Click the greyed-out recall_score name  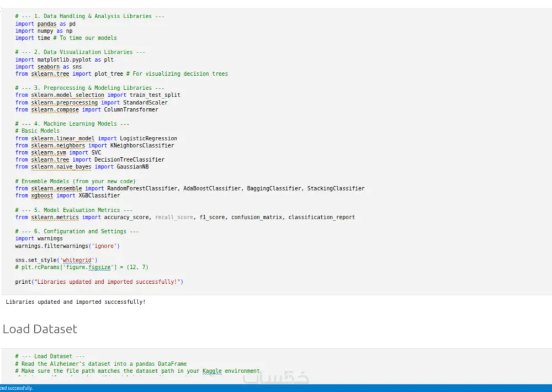174,217
